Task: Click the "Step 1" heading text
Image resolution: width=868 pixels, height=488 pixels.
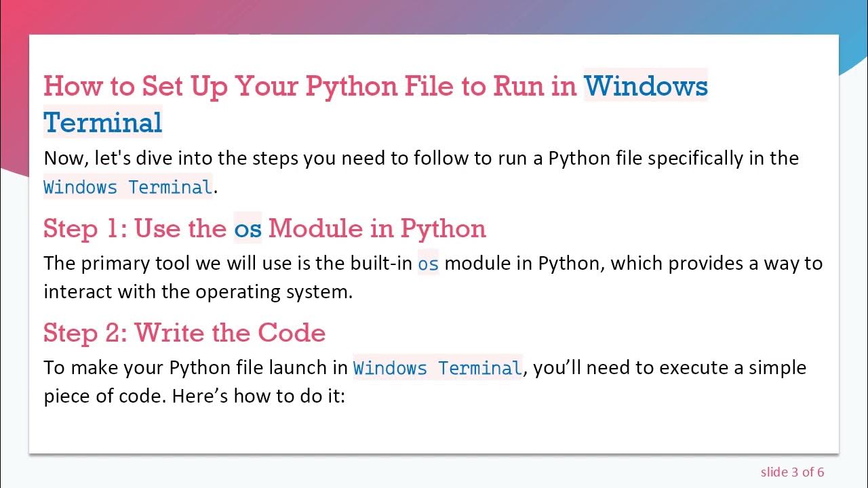Action: pyautogui.click(x=85, y=228)
